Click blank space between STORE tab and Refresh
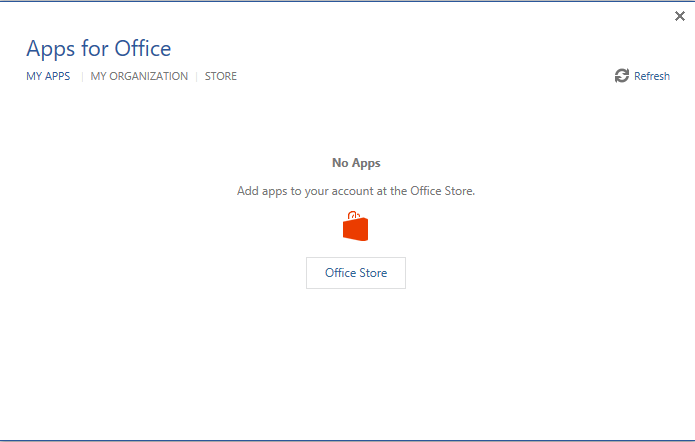This screenshot has width=695, height=442. (x=420, y=76)
